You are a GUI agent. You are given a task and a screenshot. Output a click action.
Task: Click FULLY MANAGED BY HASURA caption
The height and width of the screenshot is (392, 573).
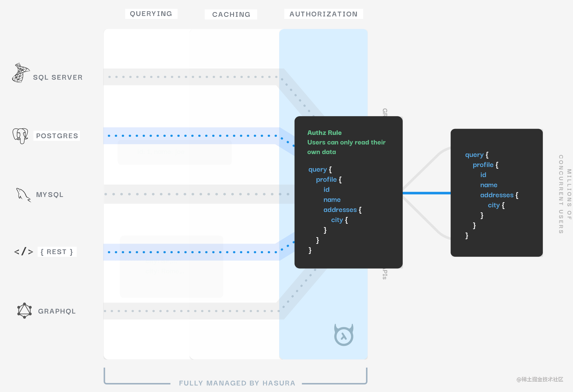click(237, 383)
